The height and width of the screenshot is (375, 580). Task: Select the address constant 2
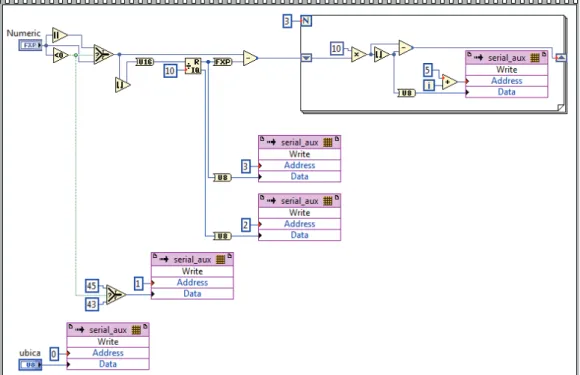point(246,224)
